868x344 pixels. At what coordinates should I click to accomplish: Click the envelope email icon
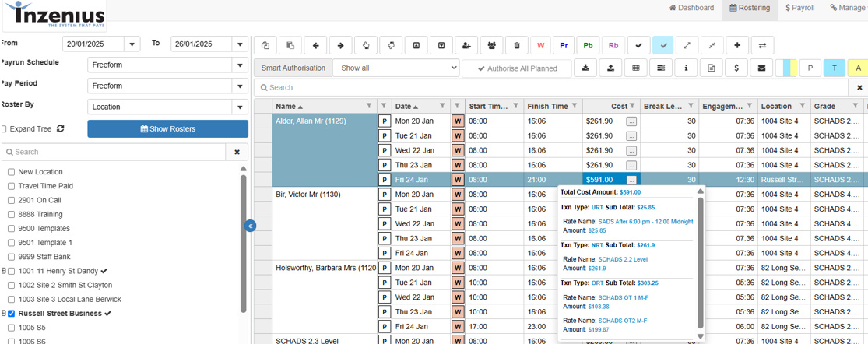[x=761, y=68]
